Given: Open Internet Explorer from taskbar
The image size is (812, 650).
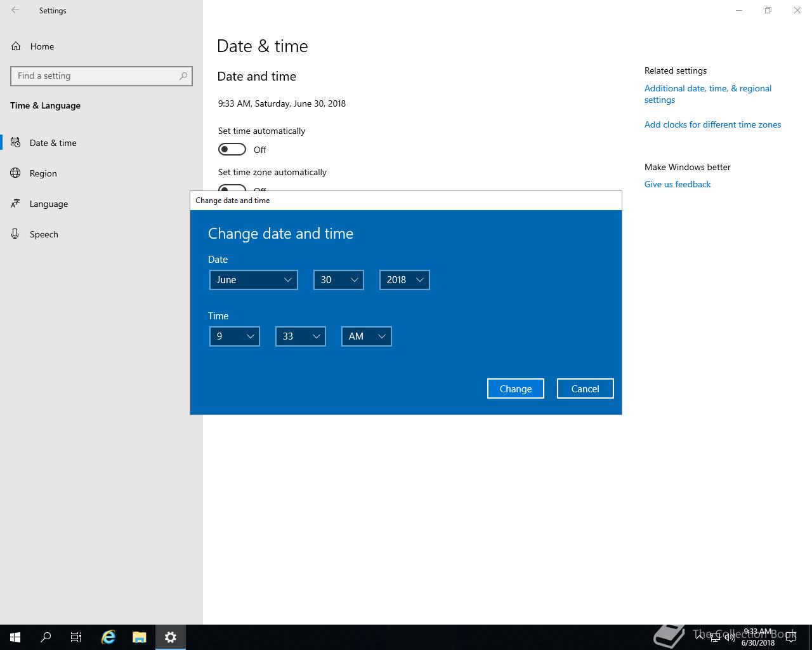Looking at the screenshot, I should click(108, 637).
